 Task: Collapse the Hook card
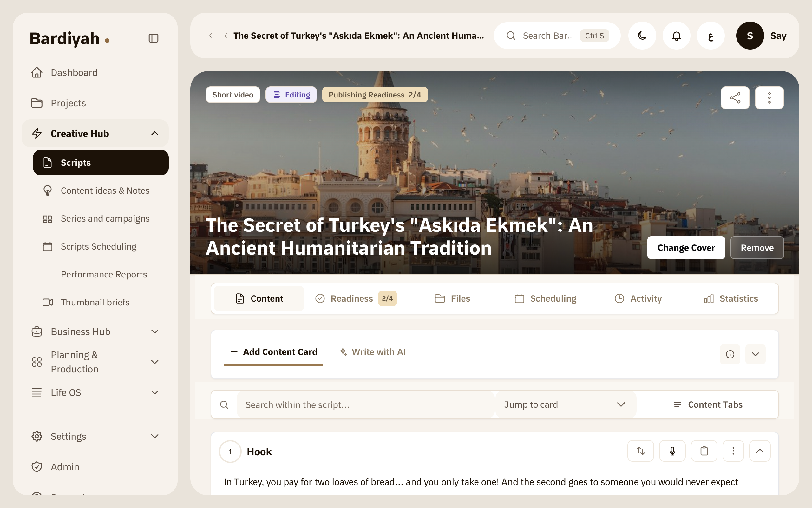(760, 451)
